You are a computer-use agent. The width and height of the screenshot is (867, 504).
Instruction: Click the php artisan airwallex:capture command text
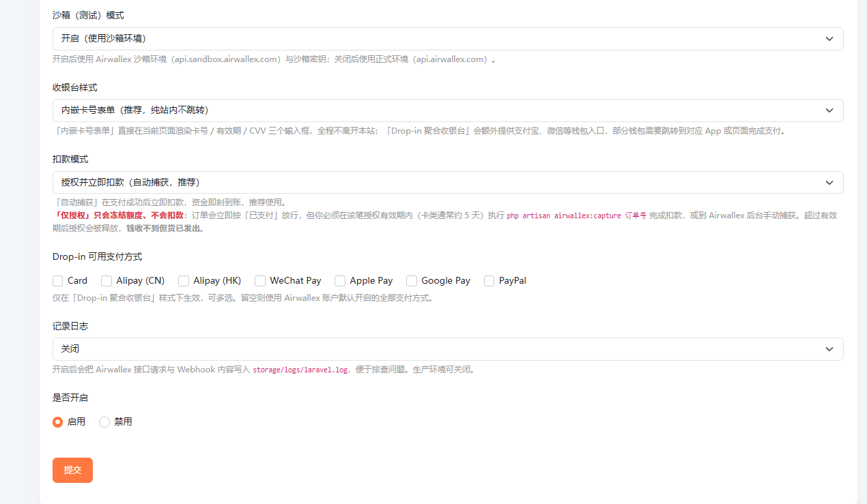coord(576,216)
